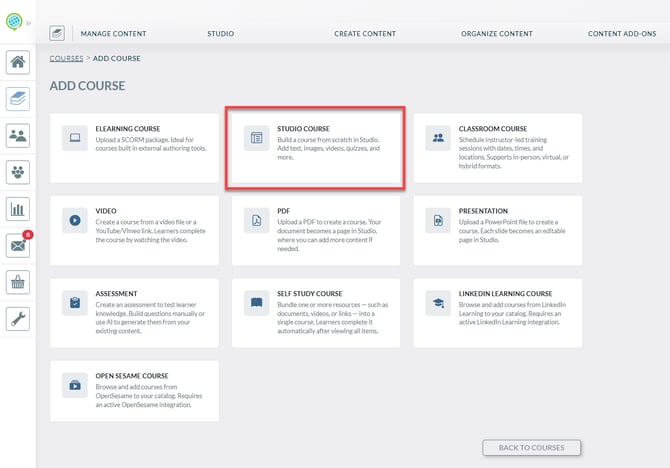Open the Create Content menu
Image resolution: width=670 pixels, height=468 pixels.
point(365,34)
